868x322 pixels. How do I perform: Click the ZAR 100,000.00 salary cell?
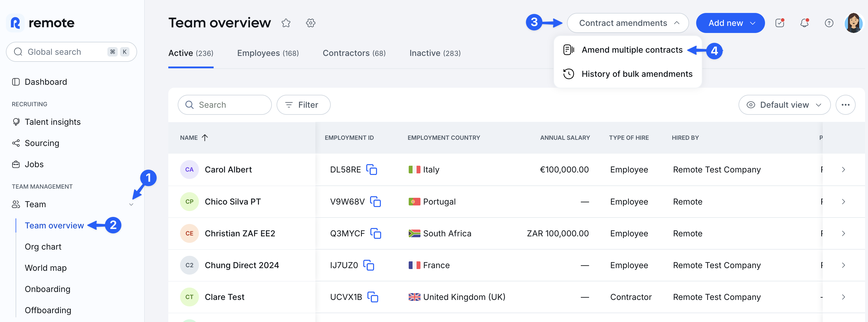click(558, 233)
